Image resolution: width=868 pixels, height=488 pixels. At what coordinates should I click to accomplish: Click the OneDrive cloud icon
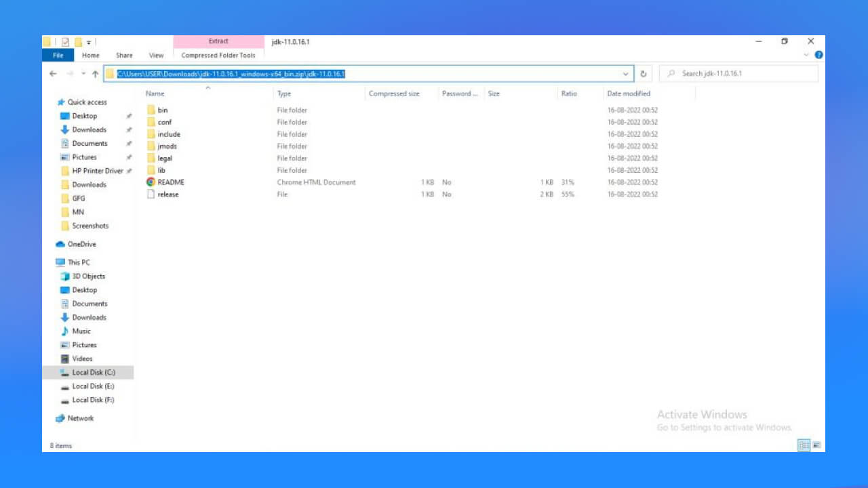click(60, 244)
